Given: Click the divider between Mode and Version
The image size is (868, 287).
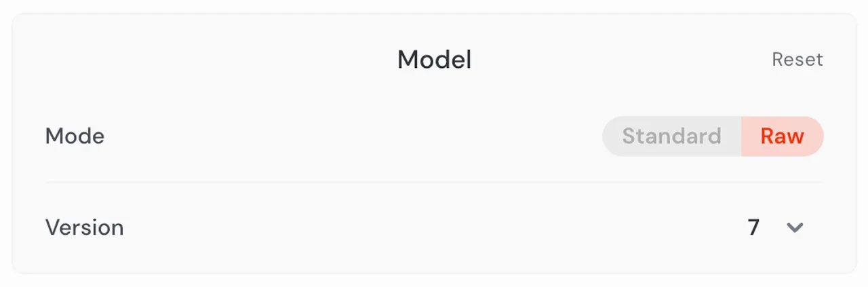Looking at the screenshot, I should click(x=434, y=182).
